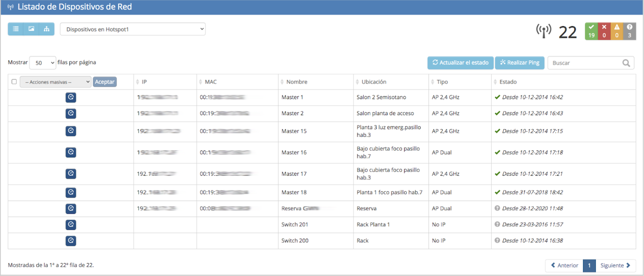Click the gray unknown status counter
The image size is (644, 276).
(x=630, y=31)
